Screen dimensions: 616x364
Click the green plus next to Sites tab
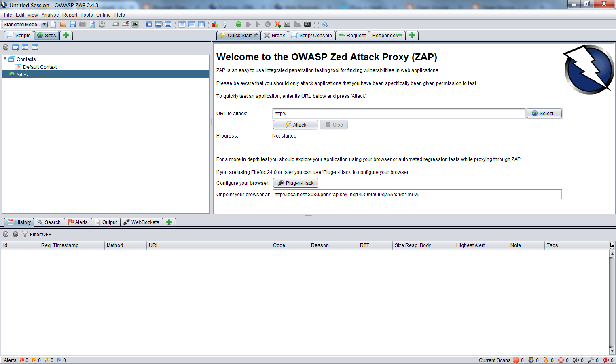pyautogui.click(x=66, y=36)
